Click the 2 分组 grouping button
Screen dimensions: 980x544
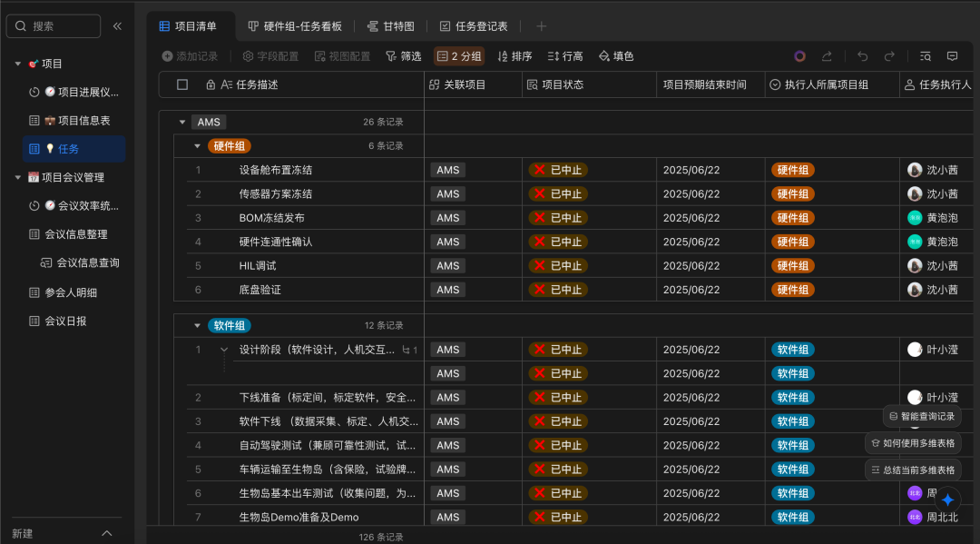click(458, 56)
